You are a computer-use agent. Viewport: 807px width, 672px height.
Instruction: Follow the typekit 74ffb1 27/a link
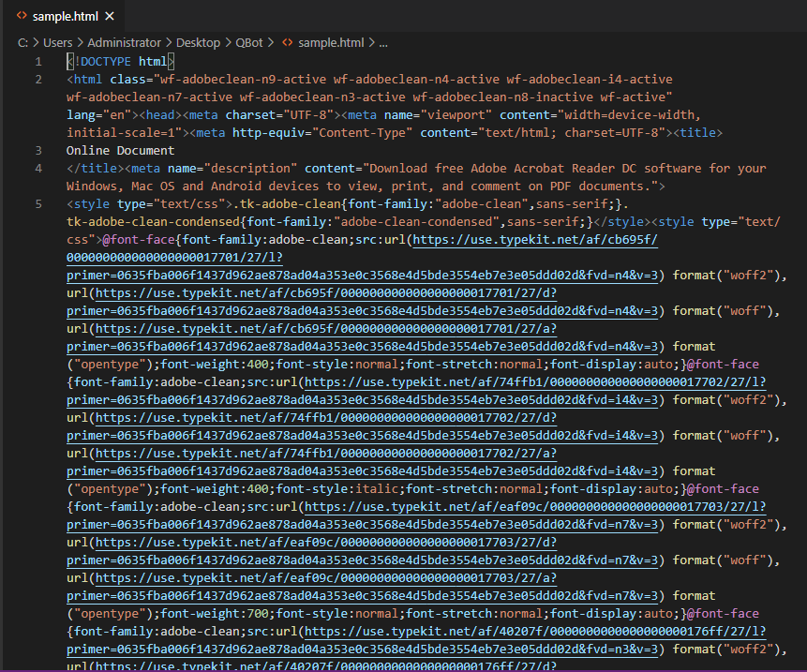pos(362,462)
